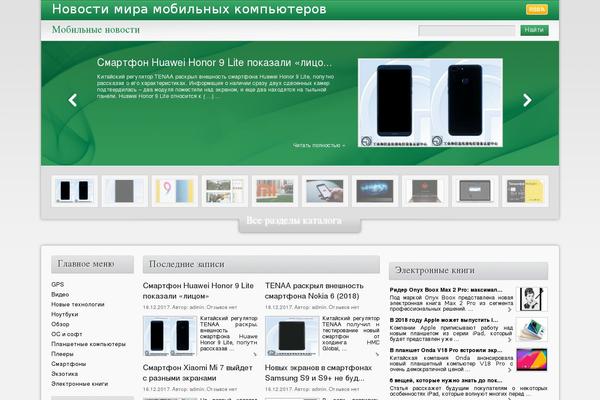Click the Onyx Boox article thumbnail image
The width and height of the screenshot is (600, 400).
(532, 299)
